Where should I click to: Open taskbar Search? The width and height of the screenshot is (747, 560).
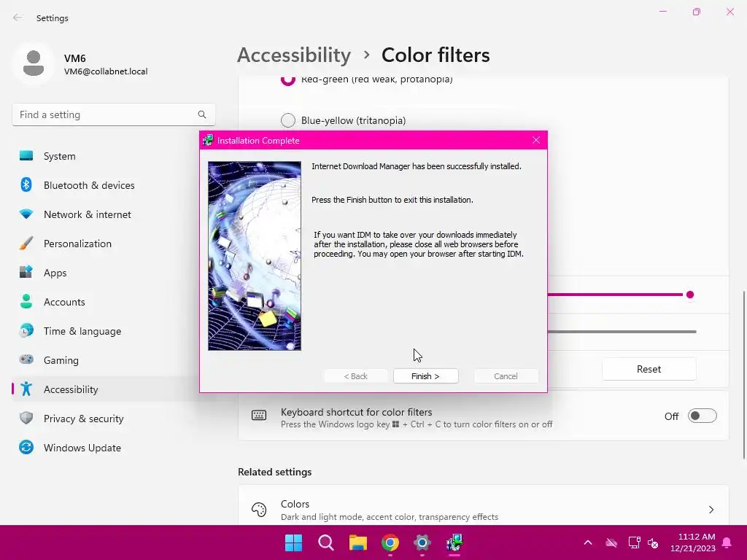coord(326,542)
